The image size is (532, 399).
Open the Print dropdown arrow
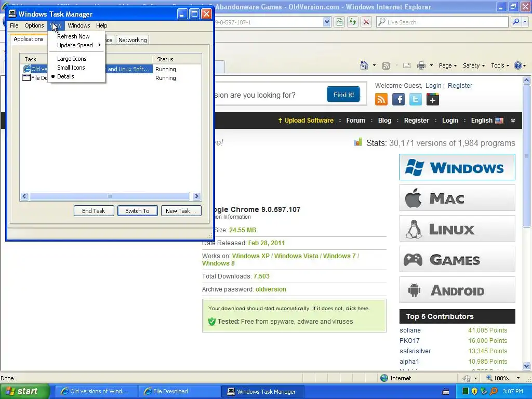431,65
